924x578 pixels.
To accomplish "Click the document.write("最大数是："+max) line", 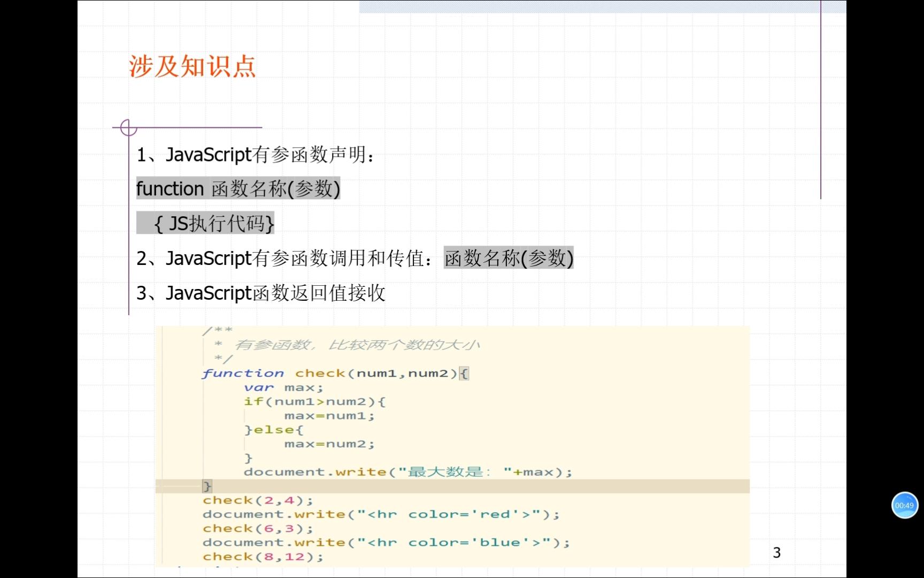I will tap(408, 472).
